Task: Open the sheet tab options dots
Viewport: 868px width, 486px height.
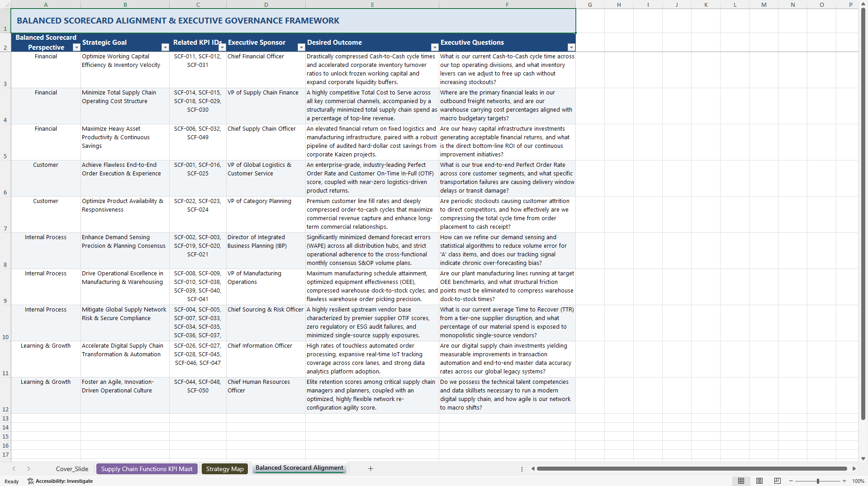Action: [522, 469]
